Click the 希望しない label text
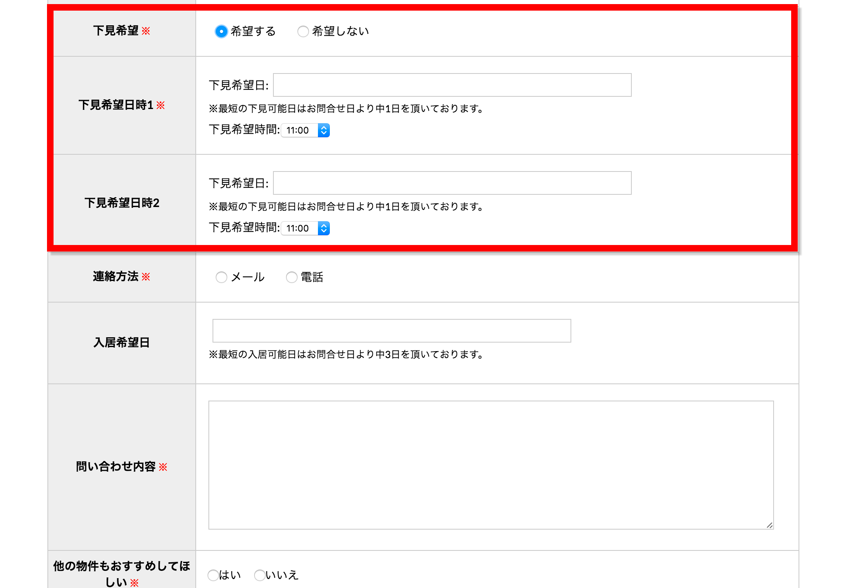Viewport: 868px width, 588px height. click(x=340, y=31)
